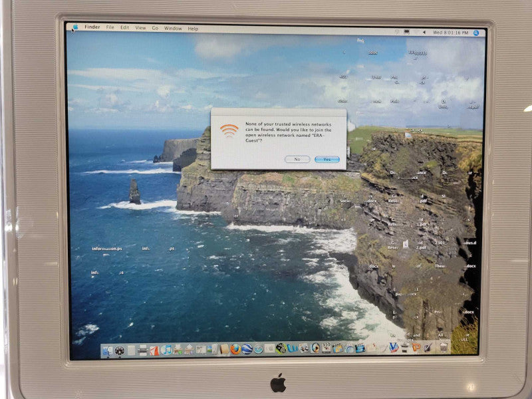Open the View menu
This screenshot has width=532, height=399.
tap(140, 28)
